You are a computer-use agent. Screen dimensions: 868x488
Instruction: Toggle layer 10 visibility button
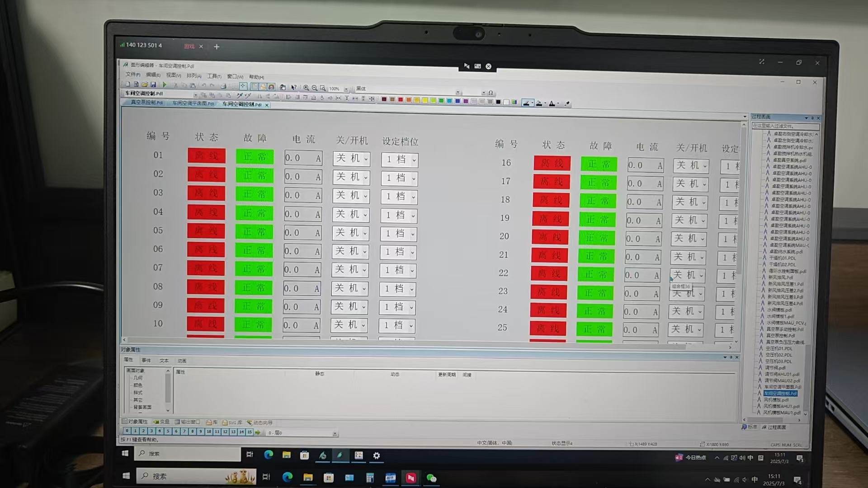point(208,432)
